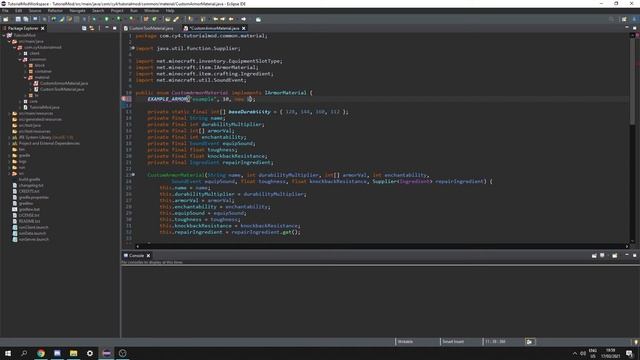The height and width of the screenshot is (360, 640).
Task: Click the Open Type toolbar icon
Action: (167, 19)
